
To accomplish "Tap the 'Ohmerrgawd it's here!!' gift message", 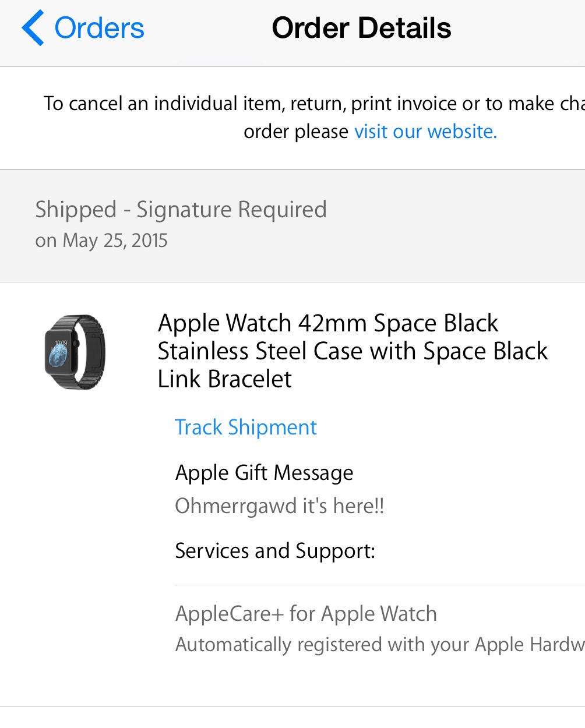I will 280,506.
